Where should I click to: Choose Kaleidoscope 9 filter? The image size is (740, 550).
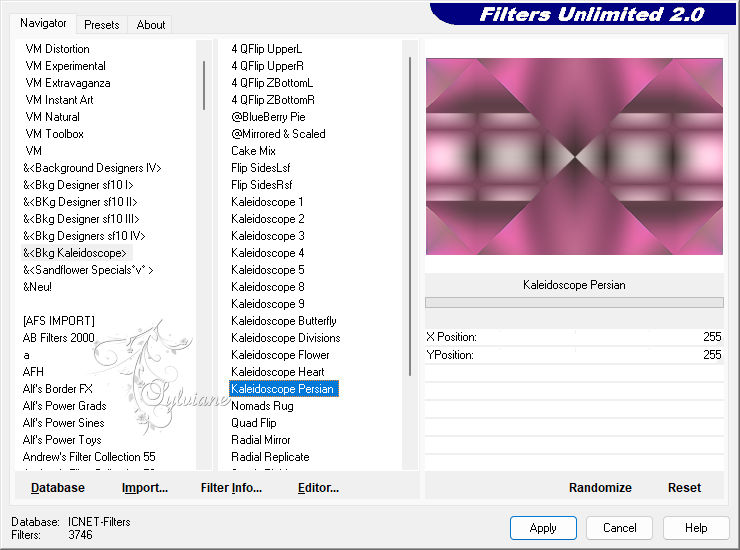(x=268, y=304)
